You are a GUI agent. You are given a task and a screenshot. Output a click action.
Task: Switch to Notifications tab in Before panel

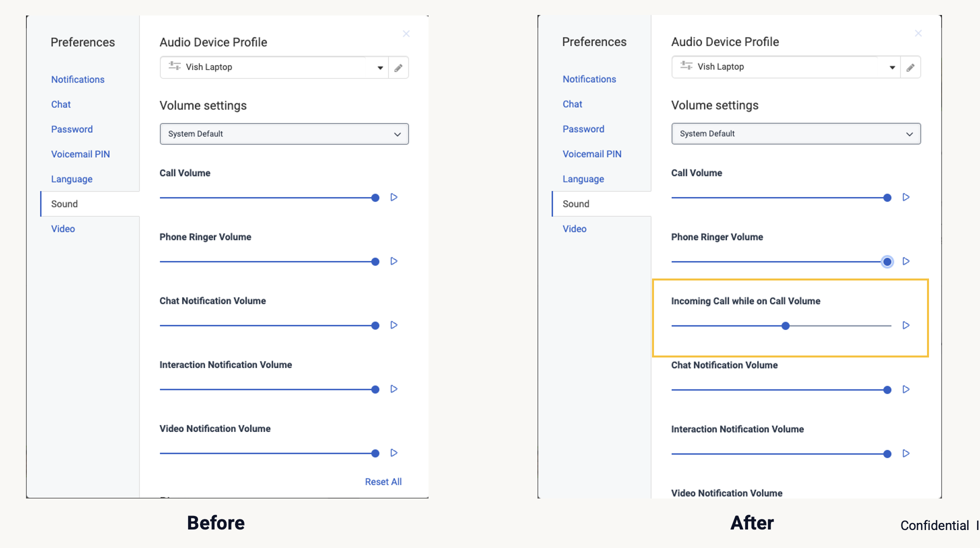coord(77,79)
